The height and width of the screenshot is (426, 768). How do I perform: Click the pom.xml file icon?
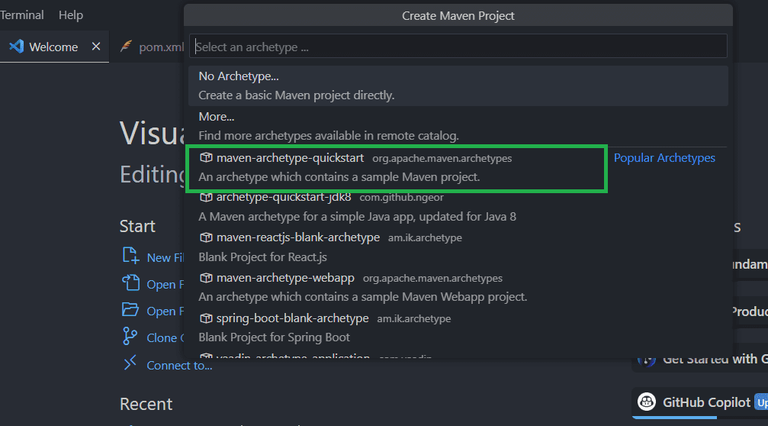(x=126, y=47)
